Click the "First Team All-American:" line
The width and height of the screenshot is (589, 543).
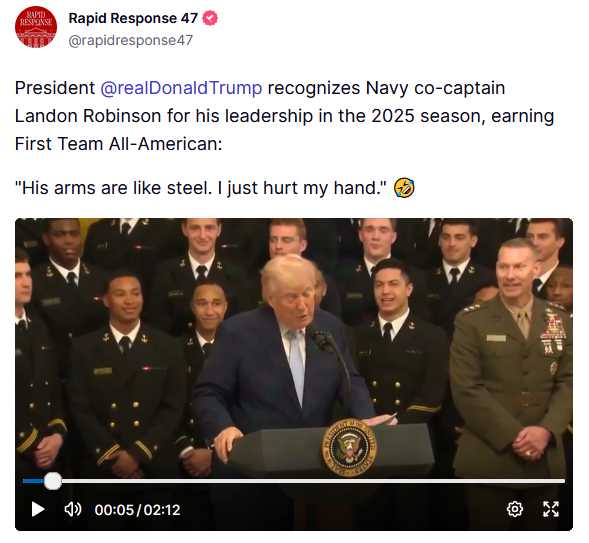click(x=119, y=144)
